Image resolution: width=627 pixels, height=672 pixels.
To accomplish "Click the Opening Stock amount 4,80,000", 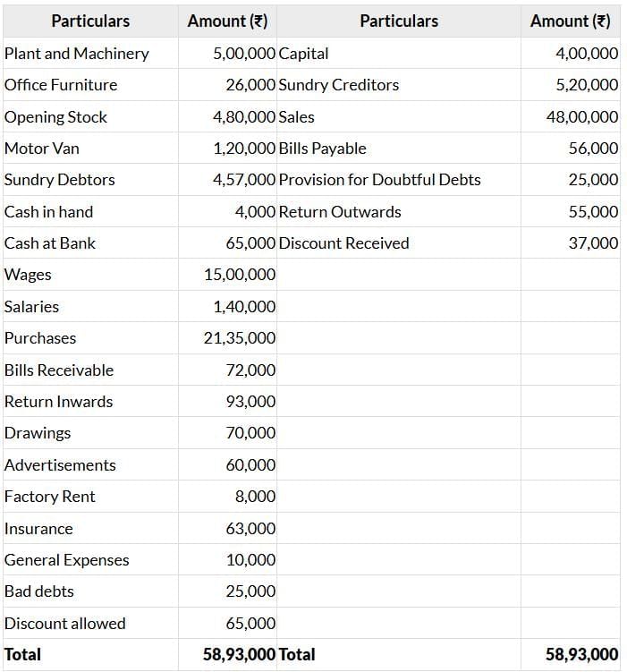I will (x=244, y=117).
